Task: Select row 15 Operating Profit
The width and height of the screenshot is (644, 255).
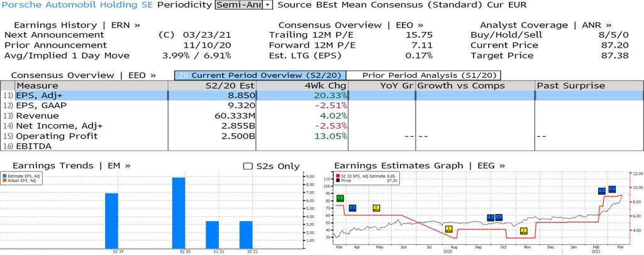Action: pos(322,136)
